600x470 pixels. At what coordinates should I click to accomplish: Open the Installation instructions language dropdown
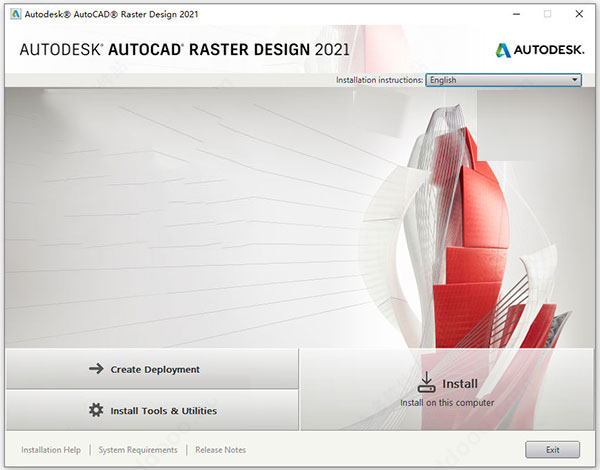coord(504,80)
